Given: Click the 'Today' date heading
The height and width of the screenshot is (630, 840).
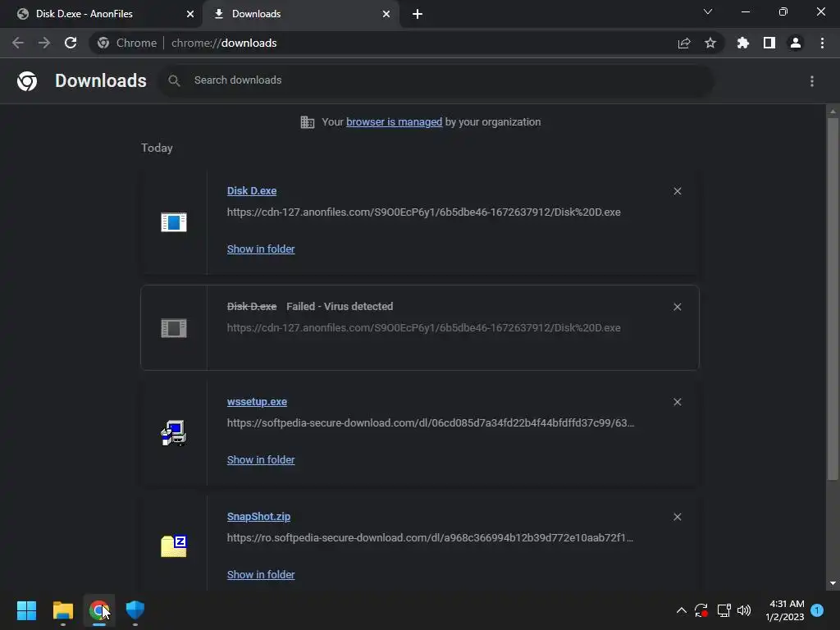Looking at the screenshot, I should pos(157,148).
